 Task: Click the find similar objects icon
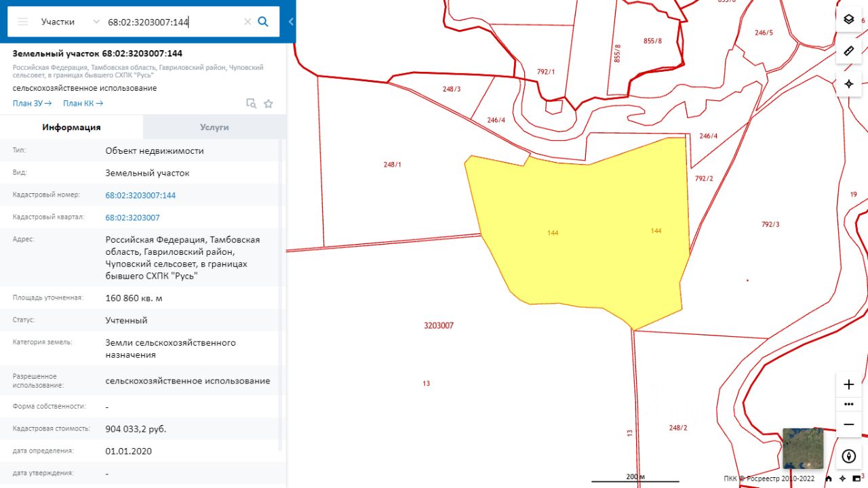[251, 104]
